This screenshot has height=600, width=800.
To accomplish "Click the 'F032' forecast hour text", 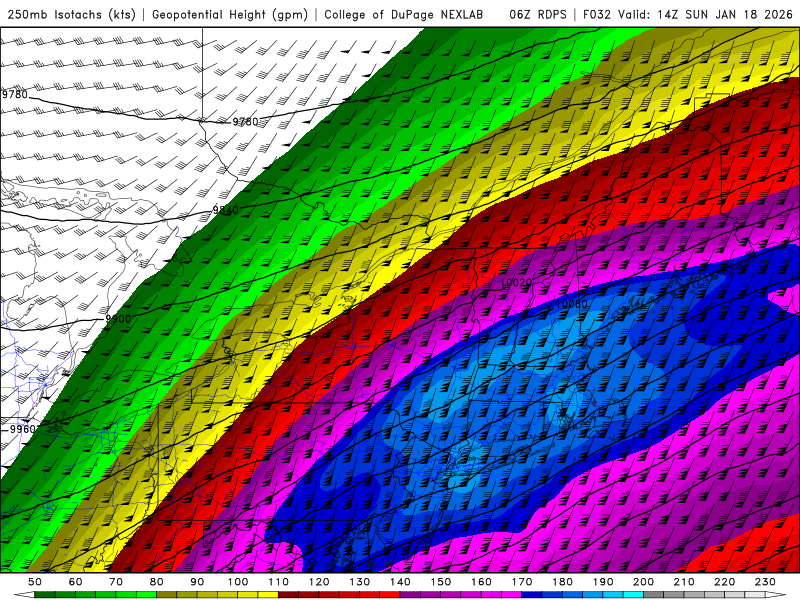I will click(597, 15).
